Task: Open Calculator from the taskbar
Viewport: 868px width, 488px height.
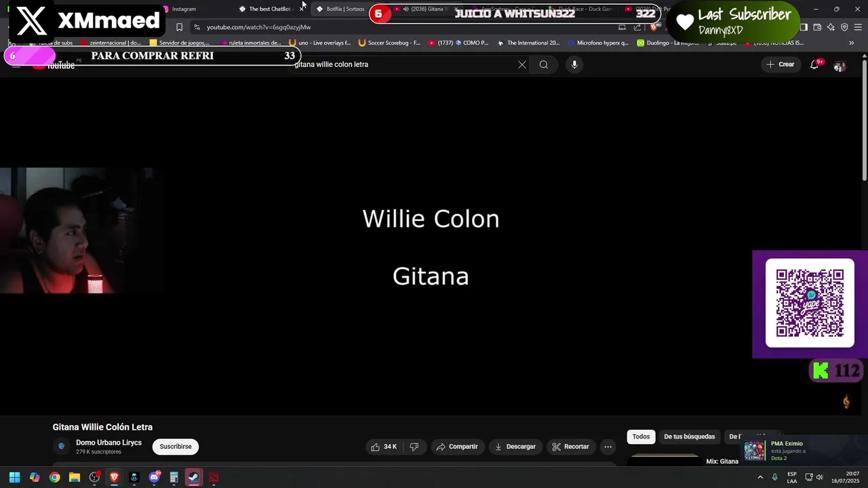Action: [174, 477]
